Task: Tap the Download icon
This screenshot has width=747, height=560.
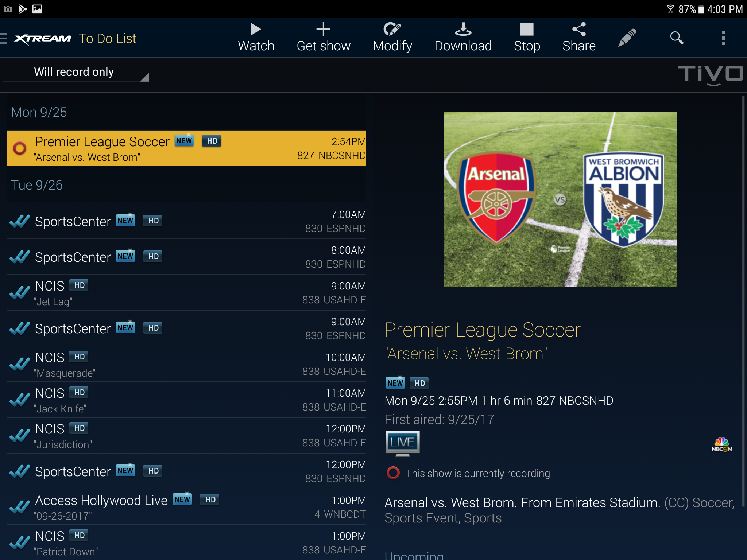Action: pyautogui.click(x=463, y=37)
